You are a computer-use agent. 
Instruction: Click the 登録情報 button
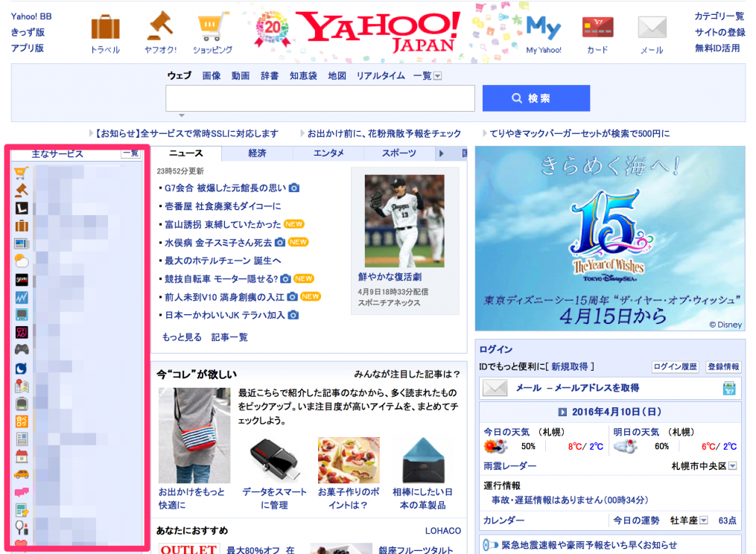723,367
